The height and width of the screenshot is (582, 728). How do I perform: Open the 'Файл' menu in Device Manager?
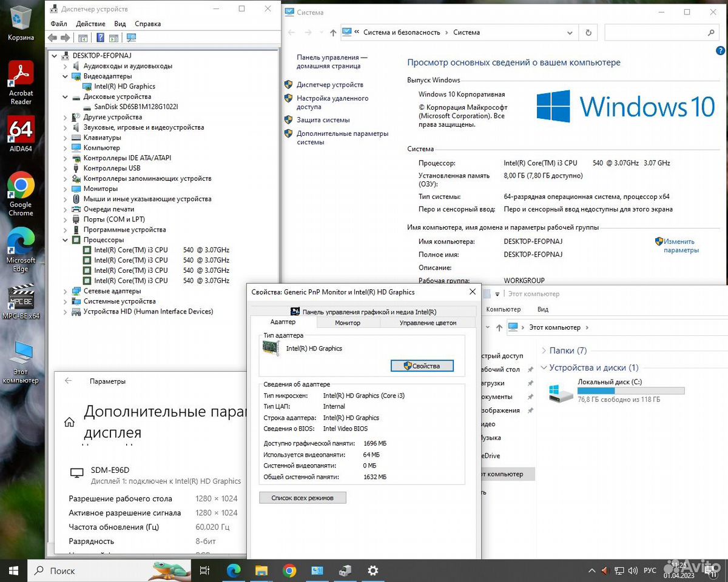coord(59,24)
